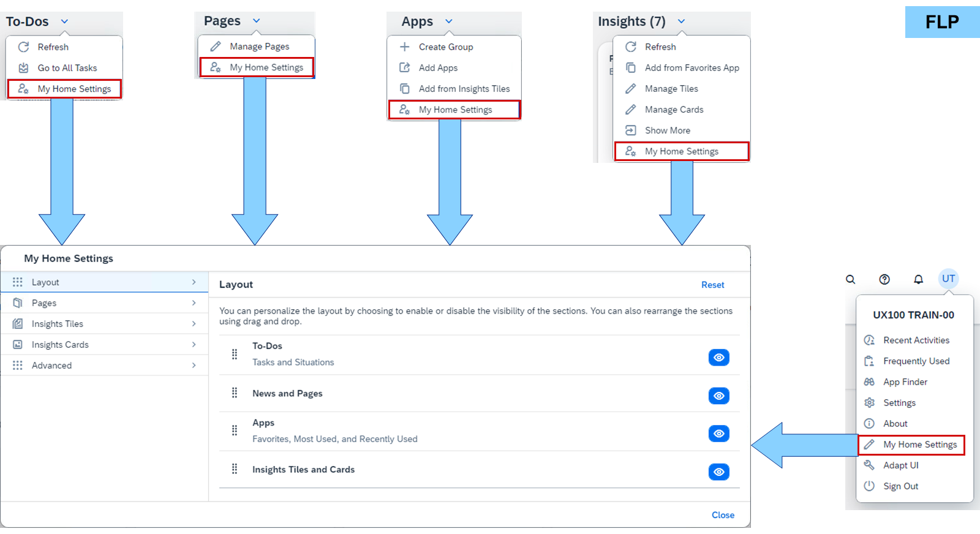Open the help question mark icon
Image resolution: width=980 pixels, height=534 pixels.
(884, 279)
